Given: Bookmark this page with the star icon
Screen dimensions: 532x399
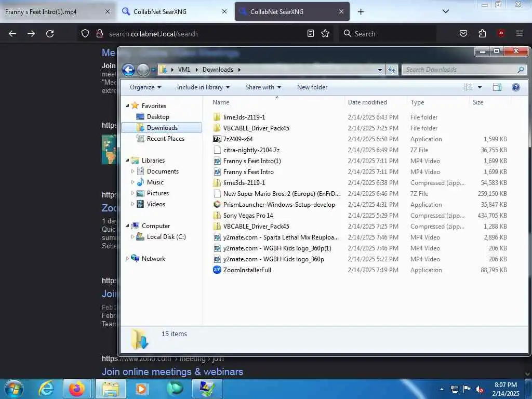Looking at the screenshot, I should point(325,34).
